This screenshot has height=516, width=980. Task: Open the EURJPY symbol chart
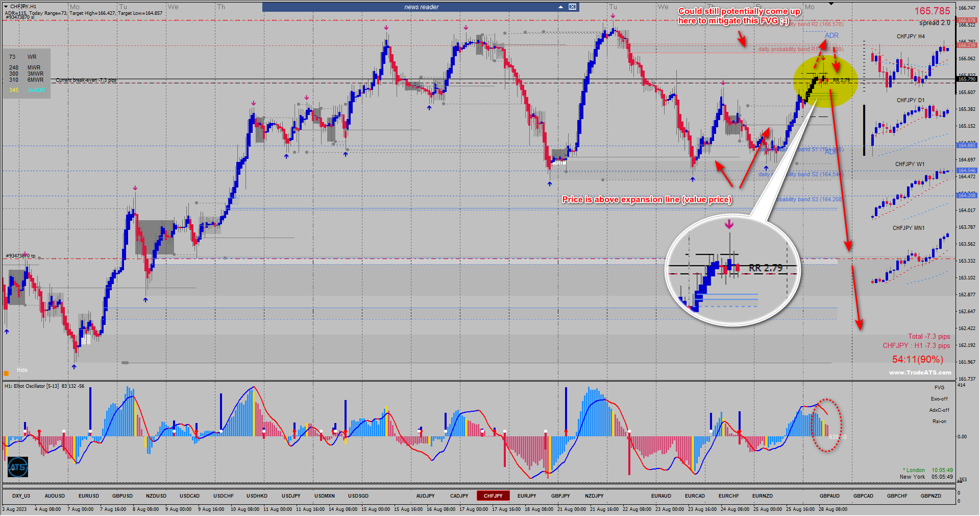pyautogui.click(x=527, y=496)
